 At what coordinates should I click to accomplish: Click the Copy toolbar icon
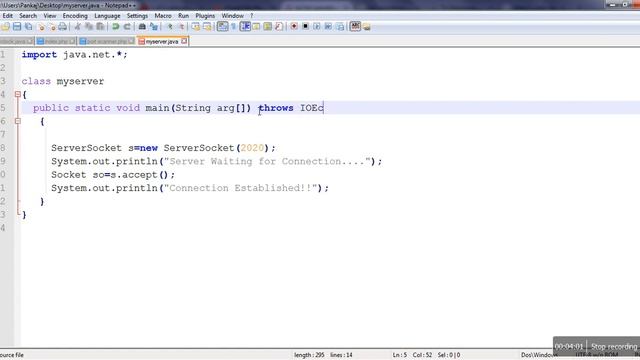[x=89, y=27]
